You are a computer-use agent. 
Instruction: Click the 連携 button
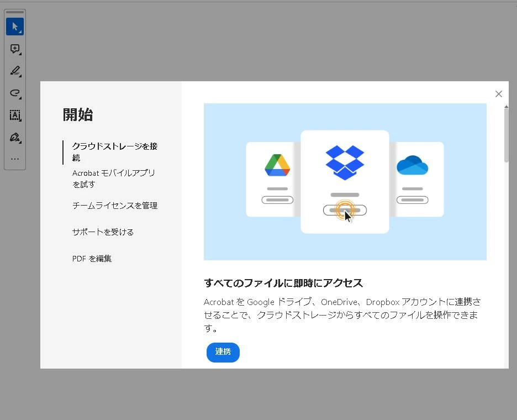click(223, 352)
